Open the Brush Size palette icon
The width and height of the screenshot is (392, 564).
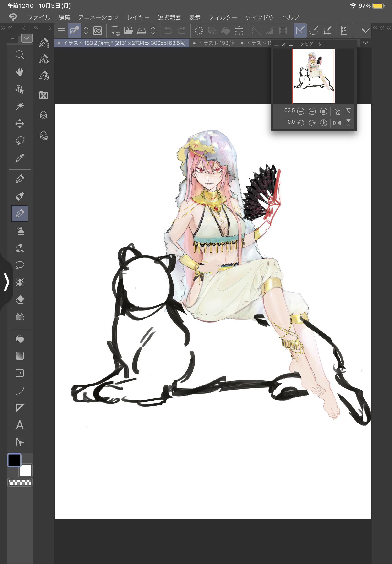pyautogui.click(x=44, y=76)
